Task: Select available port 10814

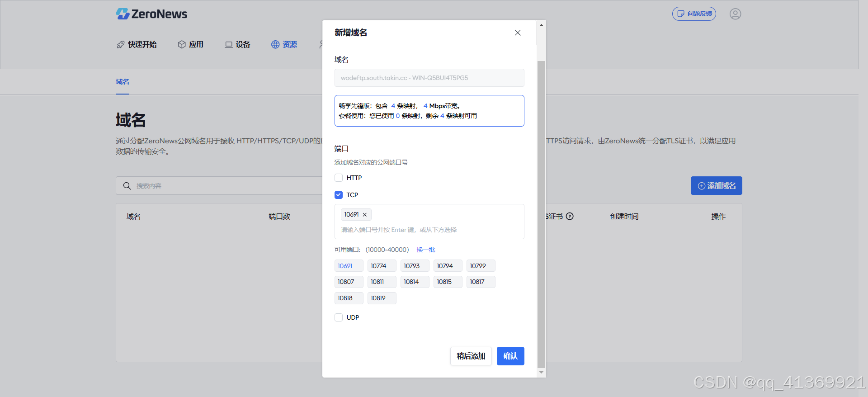Action: (x=415, y=282)
